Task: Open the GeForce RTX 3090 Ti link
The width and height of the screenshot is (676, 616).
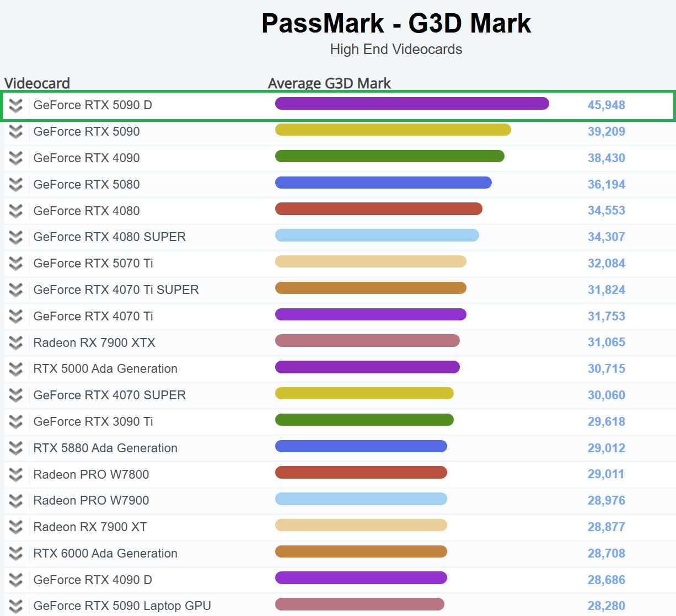Action: [93, 421]
